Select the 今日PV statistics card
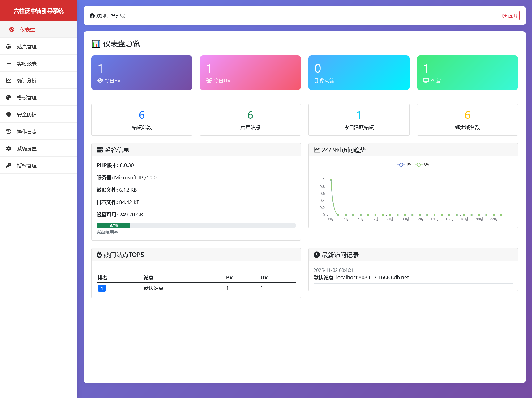The image size is (532, 398). coord(142,73)
